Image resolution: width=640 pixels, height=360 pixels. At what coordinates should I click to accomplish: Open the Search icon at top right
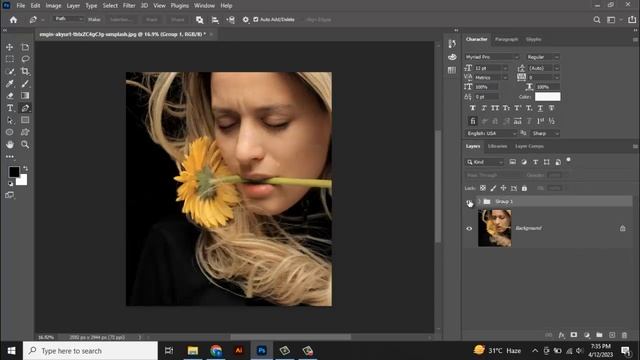click(597, 20)
